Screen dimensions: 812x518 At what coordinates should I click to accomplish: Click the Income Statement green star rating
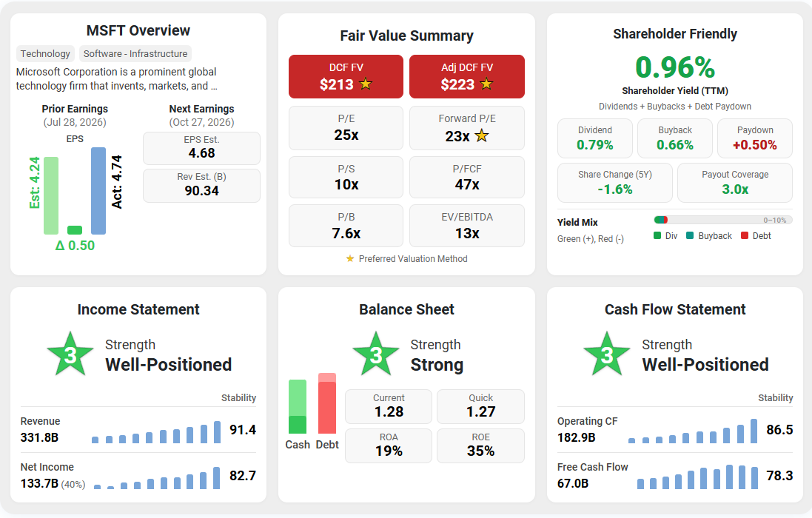[70, 354]
